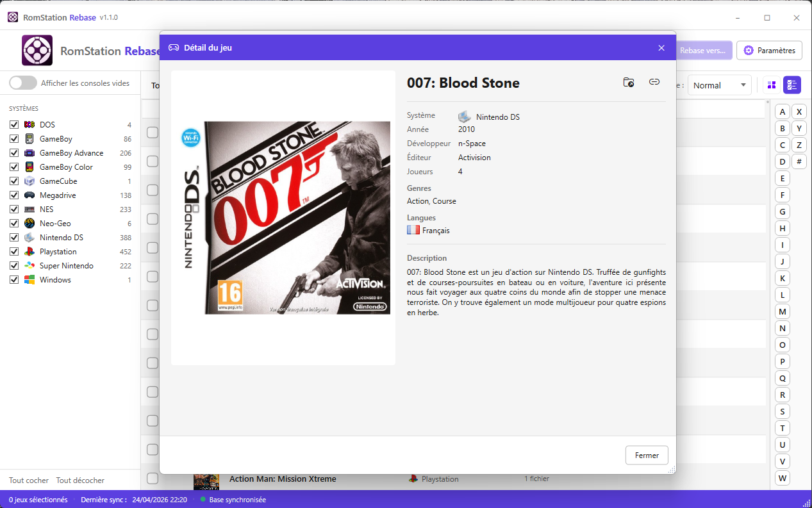Image resolution: width=812 pixels, height=508 pixels.
Task: Jump to '#' in alphabet index
Action: point(799,161)
